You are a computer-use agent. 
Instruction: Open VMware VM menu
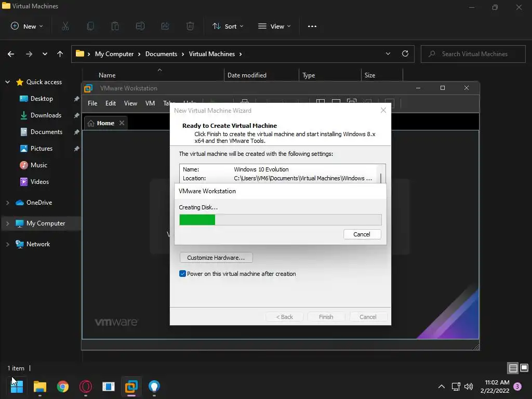150,103
